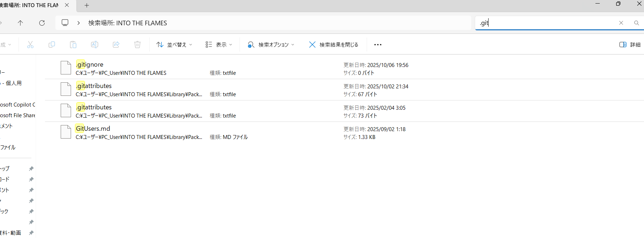Select Microsoft File Share item in sidebar
The height and width of the screenshot is (238, 644).
pyautogui.click(x=17, y=115)
